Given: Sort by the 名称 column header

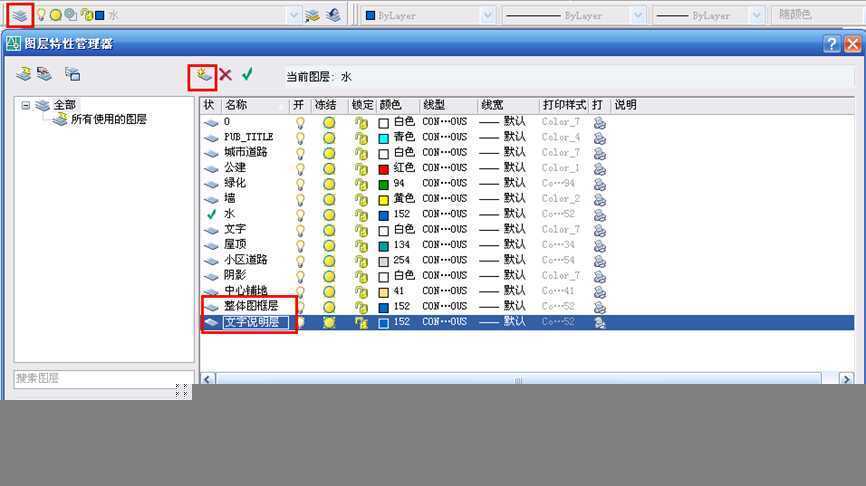Looking at the screenshot, I should 256,105.
